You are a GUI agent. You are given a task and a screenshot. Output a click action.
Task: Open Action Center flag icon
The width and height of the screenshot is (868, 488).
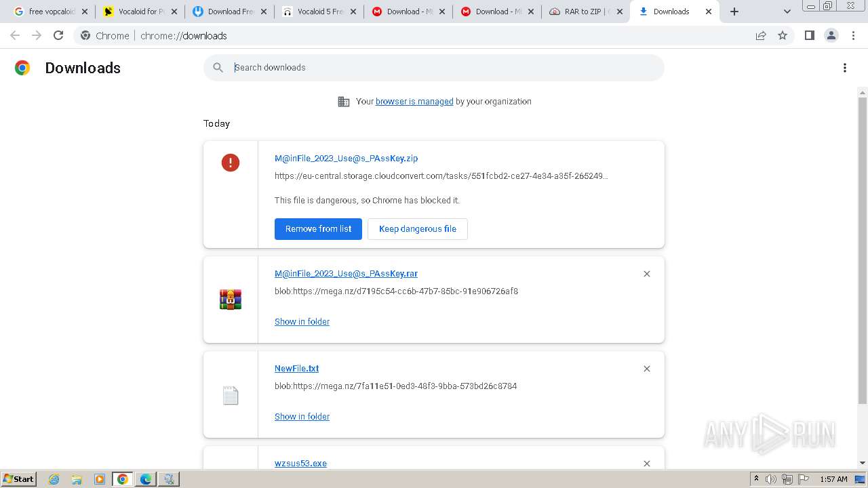[x=803, y=479]
